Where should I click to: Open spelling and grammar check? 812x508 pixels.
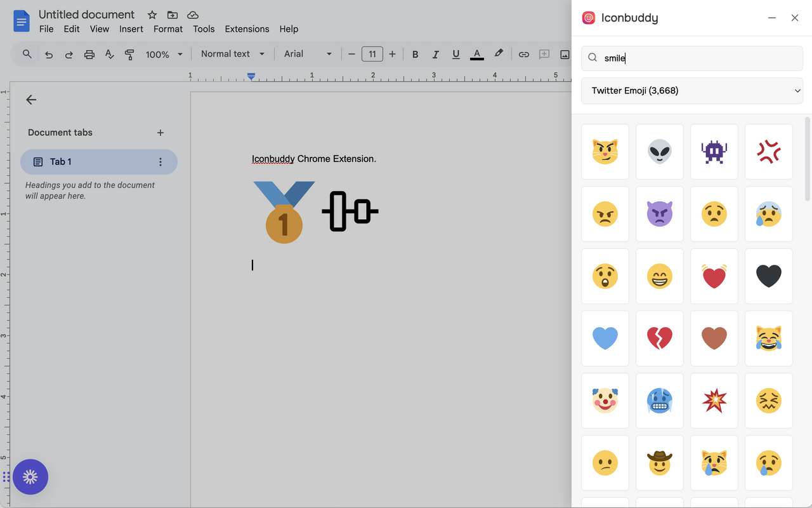(x=109, y=54)
